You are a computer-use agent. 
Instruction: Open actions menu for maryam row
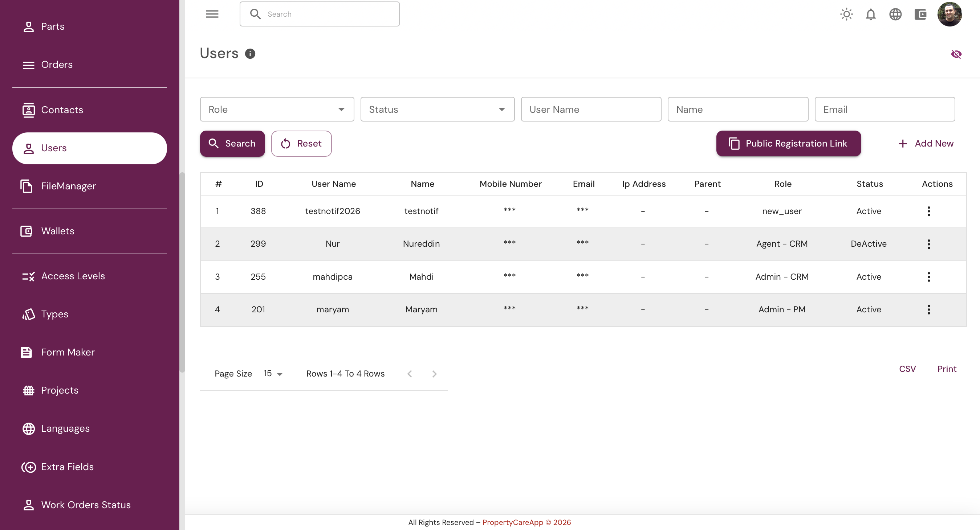(929, 309)
